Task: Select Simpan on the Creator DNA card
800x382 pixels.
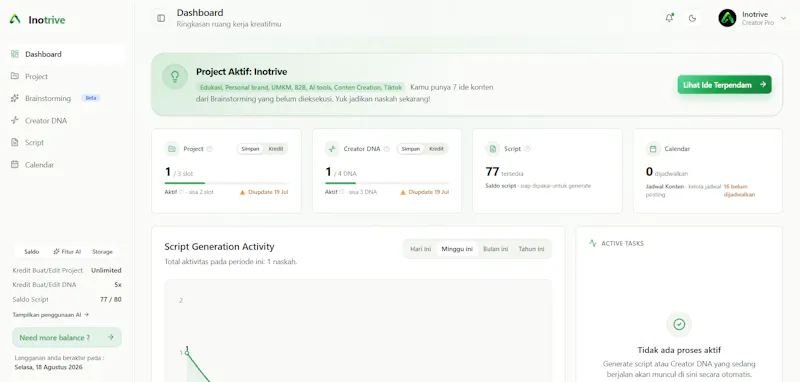Action: [x=411, y=149]
